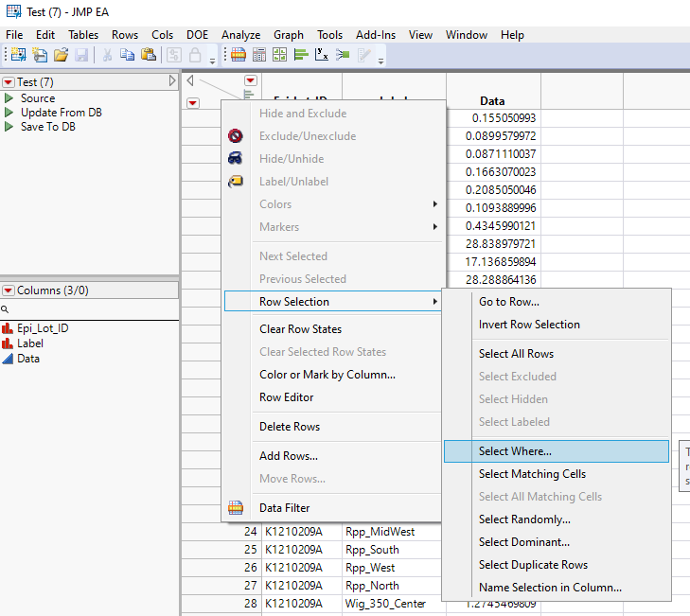Click the Data Filter icon in context menu
The image size is (690, 616).
237,508
